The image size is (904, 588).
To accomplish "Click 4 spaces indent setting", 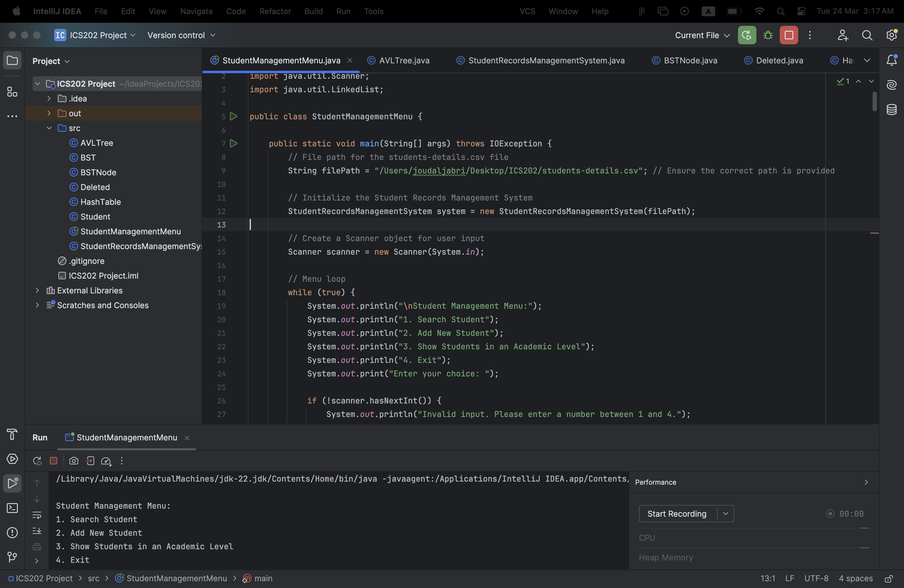I will [x=855, y=578].
